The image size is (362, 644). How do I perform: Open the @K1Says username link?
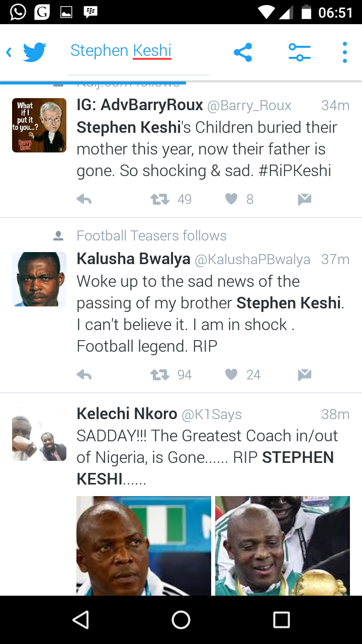212,415
